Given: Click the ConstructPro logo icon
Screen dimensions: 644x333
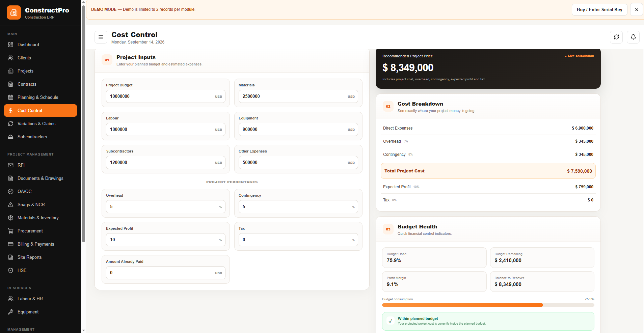Looking at the screenshot, I should click(14, 13).
